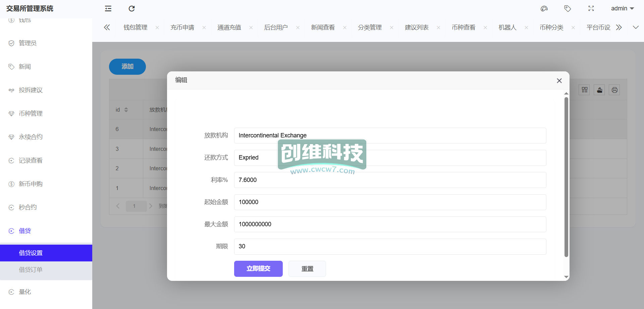This screenshot has width=644, height=309.
Task: Submit the form with 立即提交
Action: click(x=258, y=269)
